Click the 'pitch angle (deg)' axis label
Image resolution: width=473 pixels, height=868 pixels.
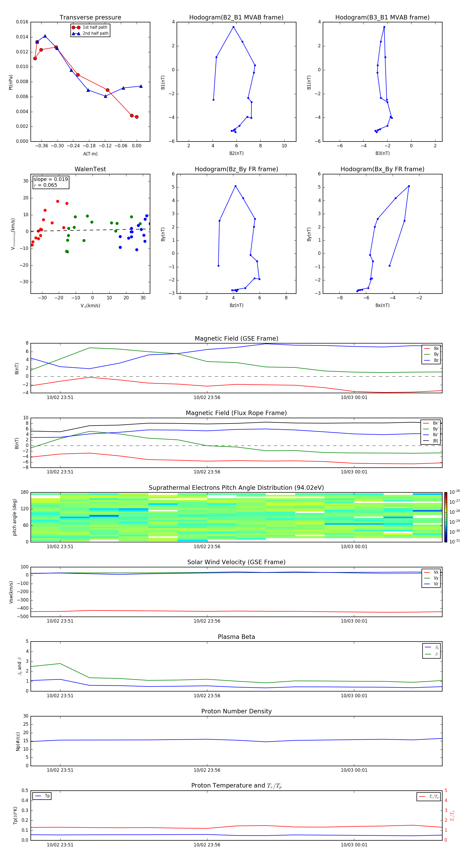14,517
